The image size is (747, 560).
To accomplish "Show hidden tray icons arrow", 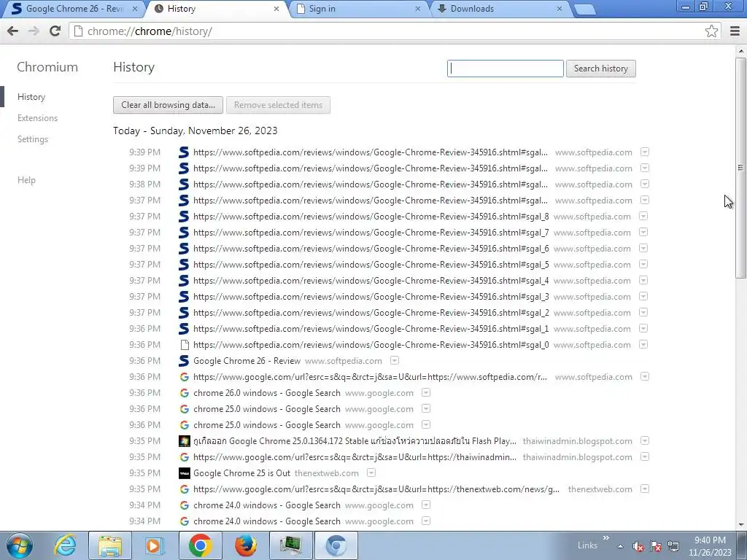I will pos(620,546).
